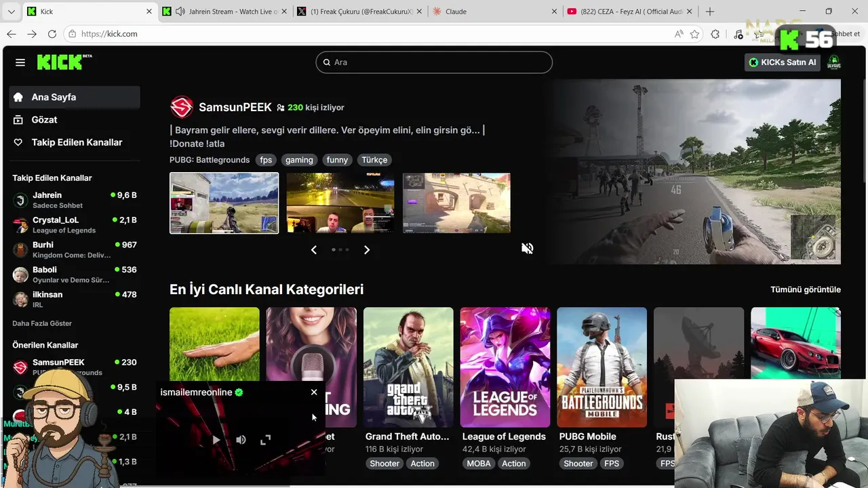Select the second carousel stream thumbnail

[x=340, y=203]
